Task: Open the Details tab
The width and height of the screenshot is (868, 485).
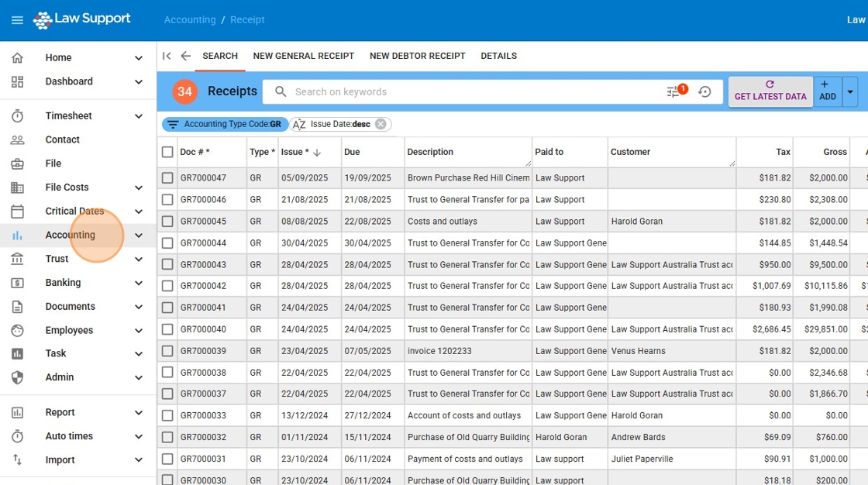Action: [x=498, y=56]
